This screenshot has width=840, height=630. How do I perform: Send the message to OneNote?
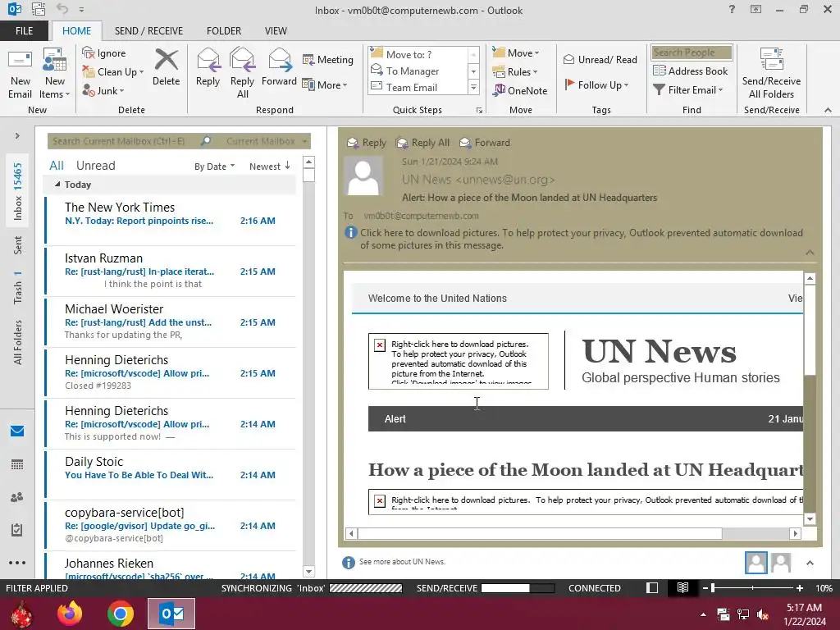521,90
